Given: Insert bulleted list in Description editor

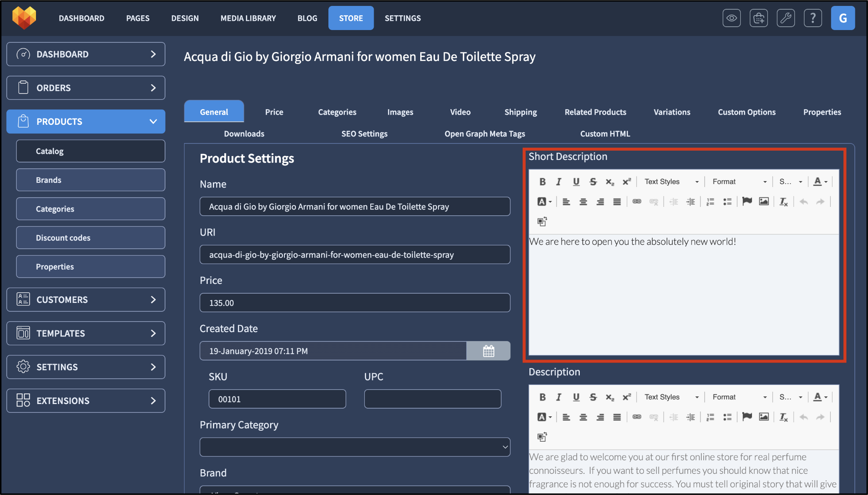Looking at the screenshot, I should click(727, 417).
